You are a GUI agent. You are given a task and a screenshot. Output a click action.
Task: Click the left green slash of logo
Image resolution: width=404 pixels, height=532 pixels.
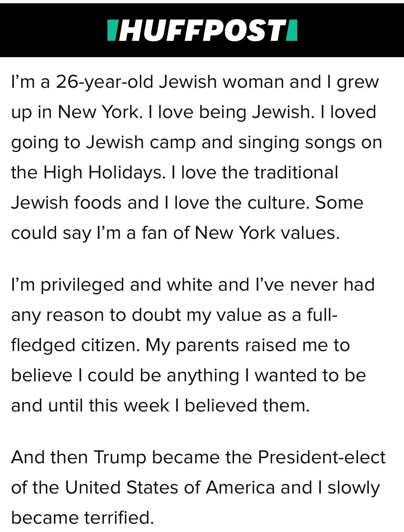point(112,31)
